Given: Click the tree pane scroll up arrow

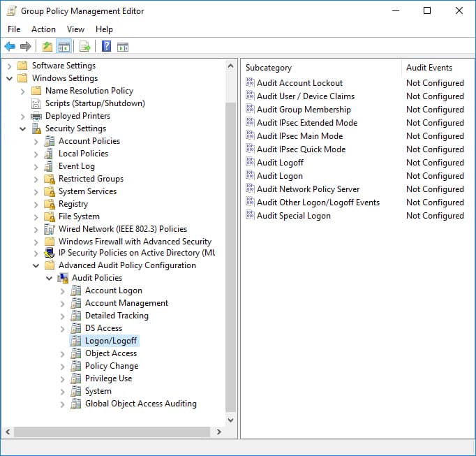Looking at the screenshot, I should point(231,66).
